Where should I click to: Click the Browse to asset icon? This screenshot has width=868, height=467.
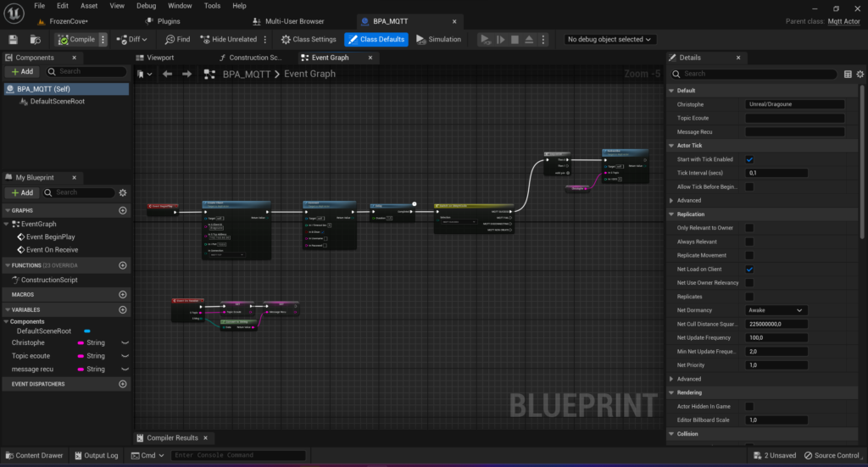[x=35, y=39]
